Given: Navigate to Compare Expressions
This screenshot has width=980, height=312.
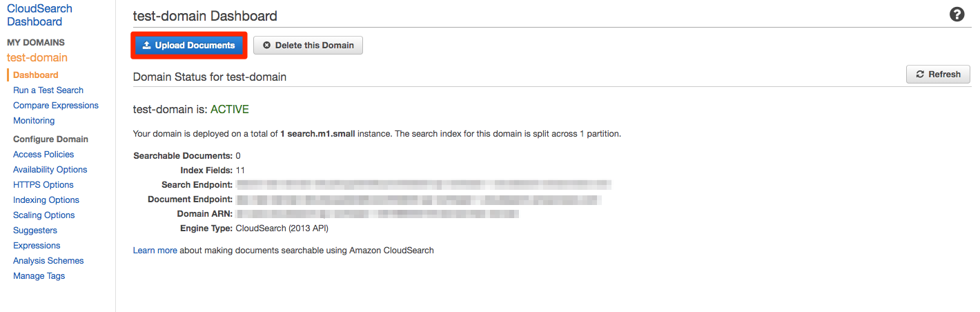Looking at the screenshot, I should tap(56, 106).
